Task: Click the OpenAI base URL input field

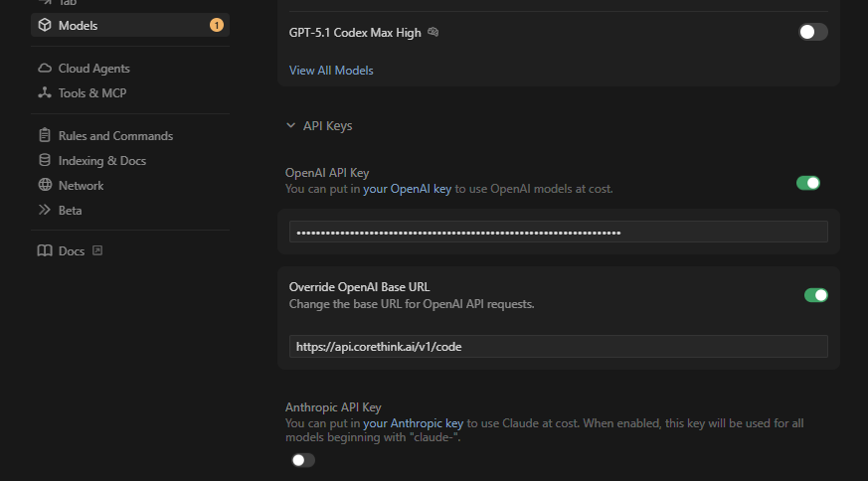Action: 559,347
